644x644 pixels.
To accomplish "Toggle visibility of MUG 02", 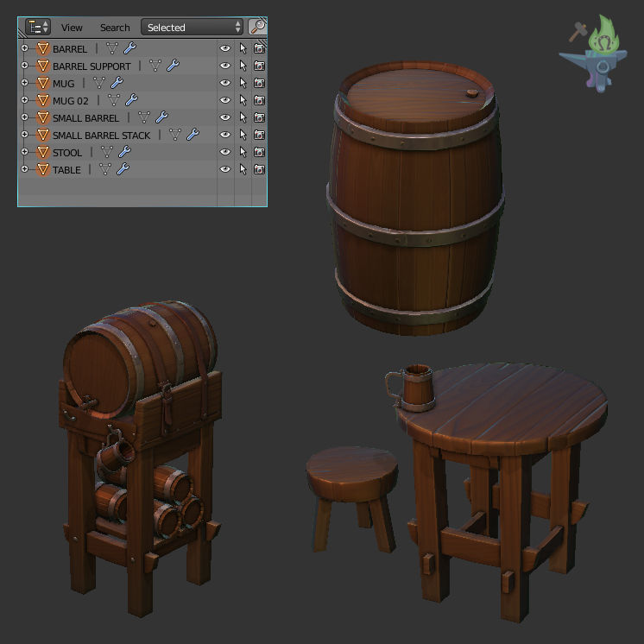I will (225, 100).
